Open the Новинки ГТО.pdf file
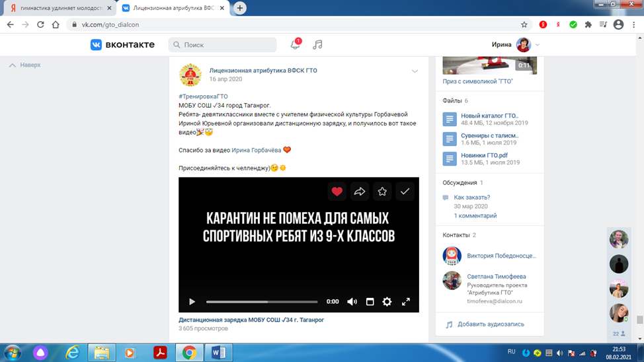 [x=484, y=155]
